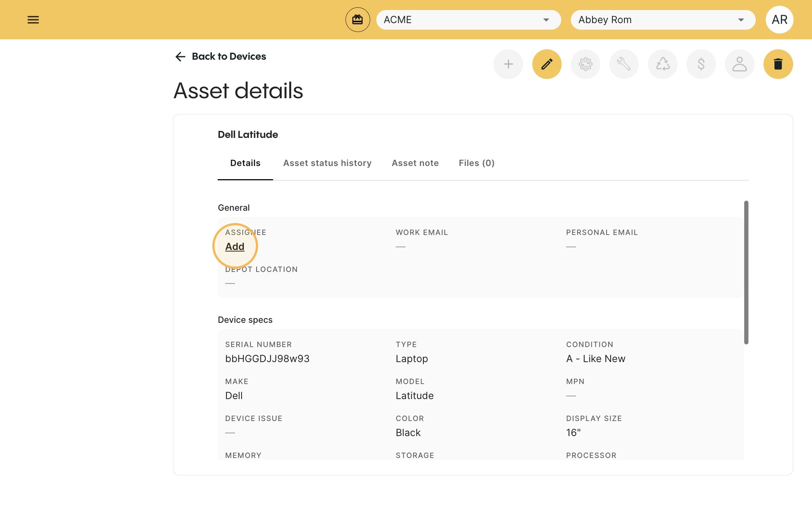The image size is (812, 510).
Task: Click the wrench repair icon button
Action: click(x=624, y=64)
